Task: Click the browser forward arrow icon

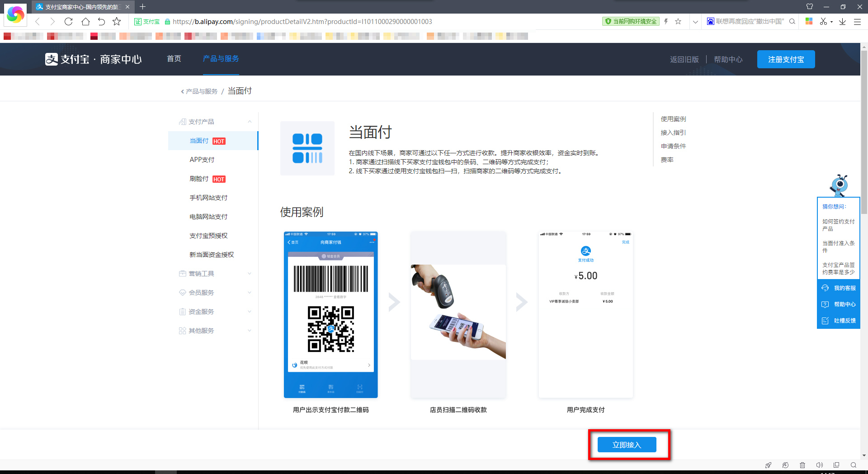Action: pyautogui.click(x=53, y=21)
